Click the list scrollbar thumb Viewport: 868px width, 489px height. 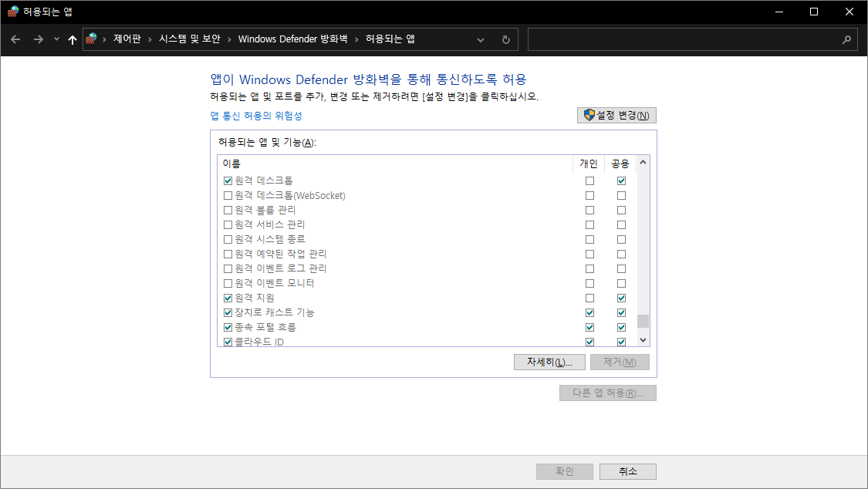[643, 322]
